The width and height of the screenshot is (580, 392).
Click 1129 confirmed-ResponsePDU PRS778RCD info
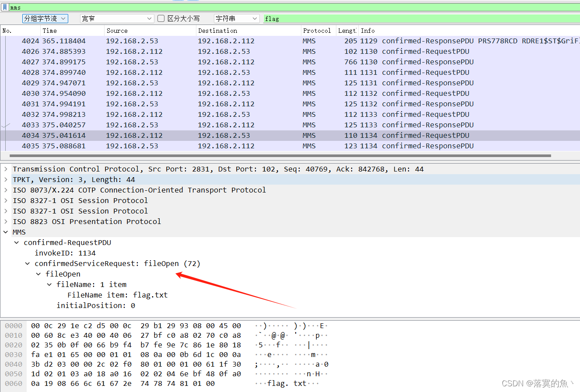[470, 41]
